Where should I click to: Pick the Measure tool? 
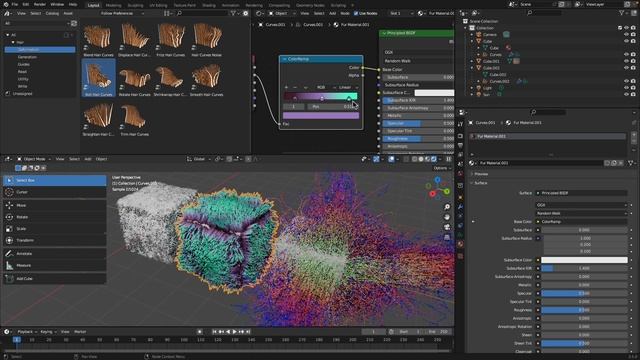[x=55, y=265]
